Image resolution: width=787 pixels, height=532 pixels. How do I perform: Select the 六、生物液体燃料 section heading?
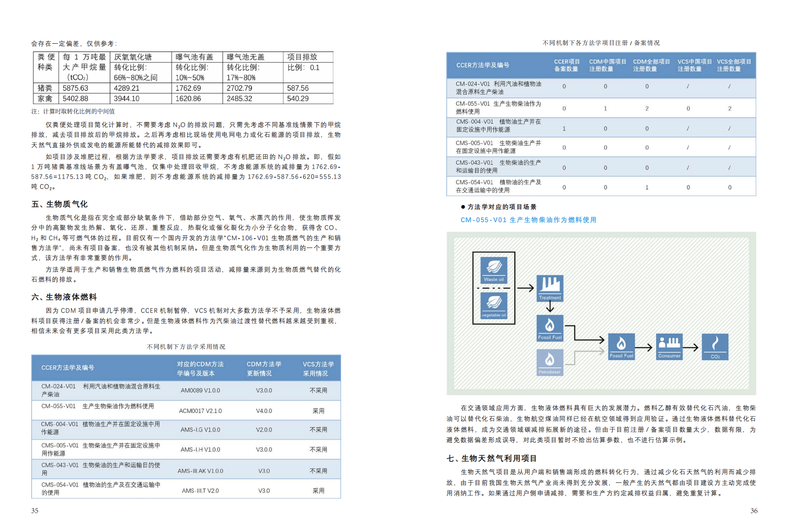pos(64,297)
